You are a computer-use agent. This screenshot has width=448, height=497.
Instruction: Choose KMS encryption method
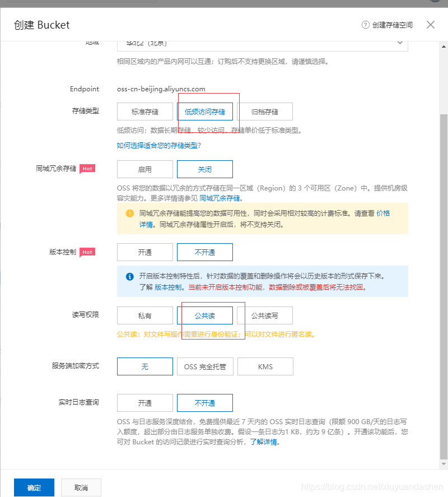tap(265, 366)
